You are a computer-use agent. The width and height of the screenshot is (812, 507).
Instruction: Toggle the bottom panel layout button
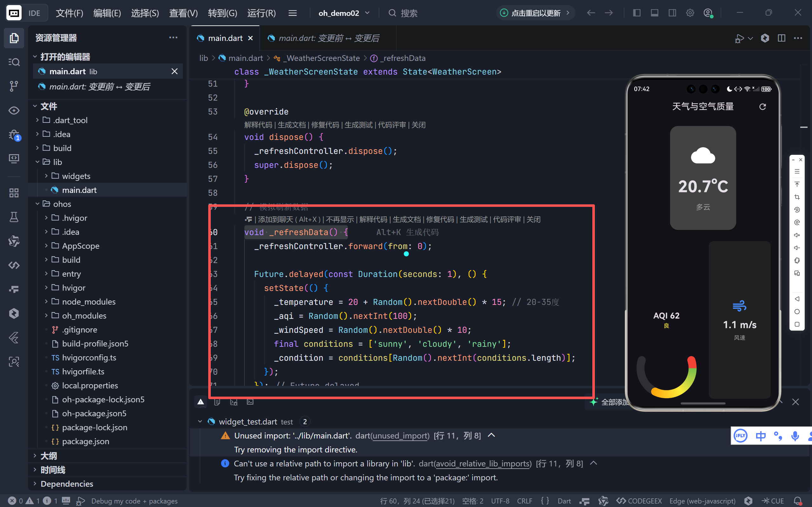[654, 13]
